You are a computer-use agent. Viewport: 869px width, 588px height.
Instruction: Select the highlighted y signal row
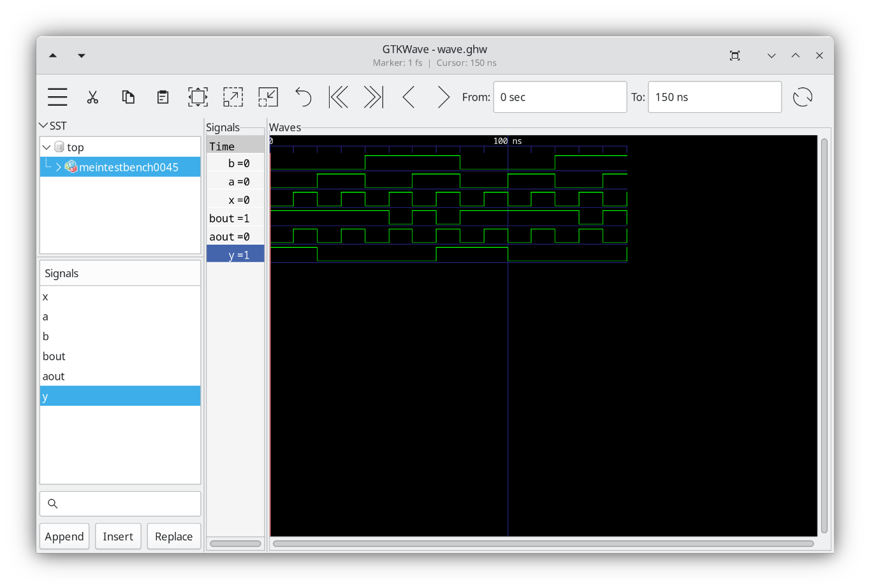235,254
